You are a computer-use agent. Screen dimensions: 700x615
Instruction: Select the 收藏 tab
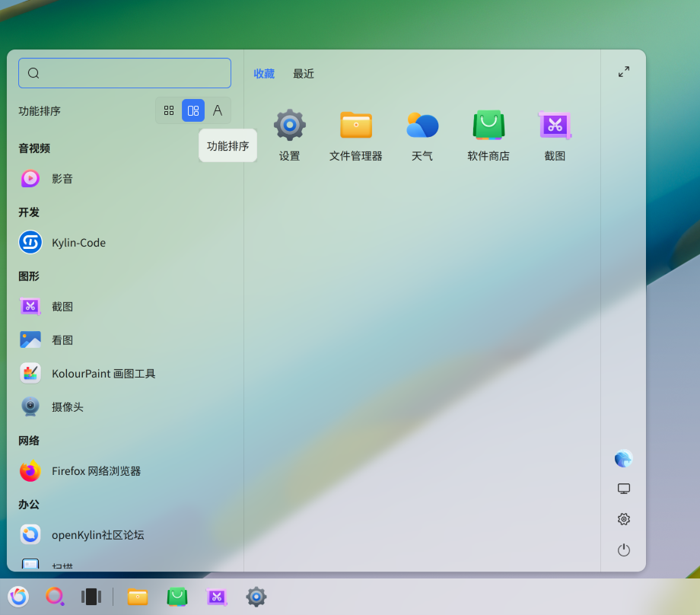pyautogui.click(x=264, y=74)
